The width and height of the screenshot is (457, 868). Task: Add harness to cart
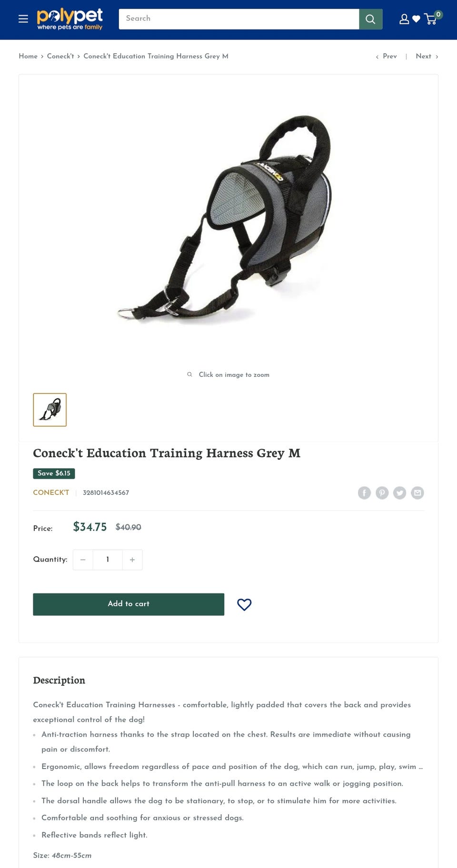[x=129, y=604]
